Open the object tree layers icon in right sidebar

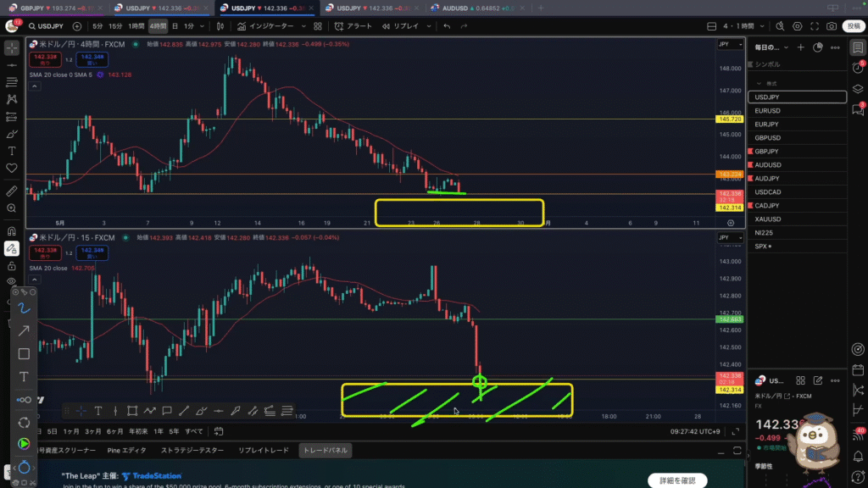858,88
